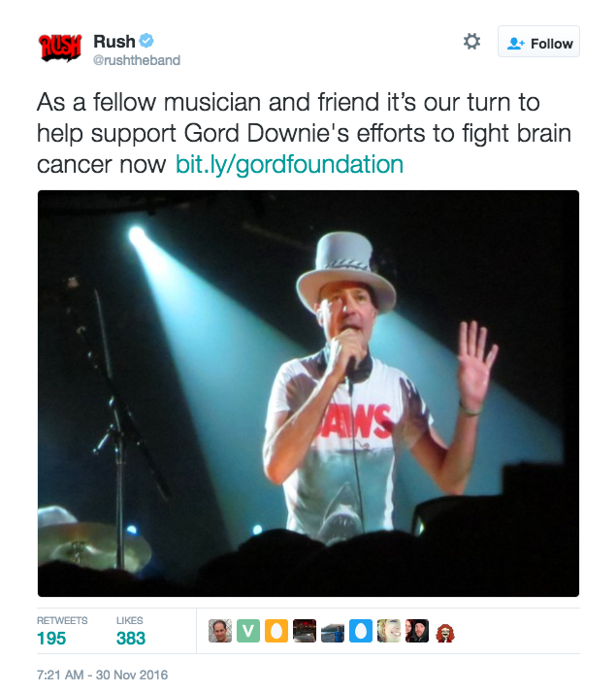Click the green V avatar
This screenshot has height=692, width=616.
tap(248, 632)
